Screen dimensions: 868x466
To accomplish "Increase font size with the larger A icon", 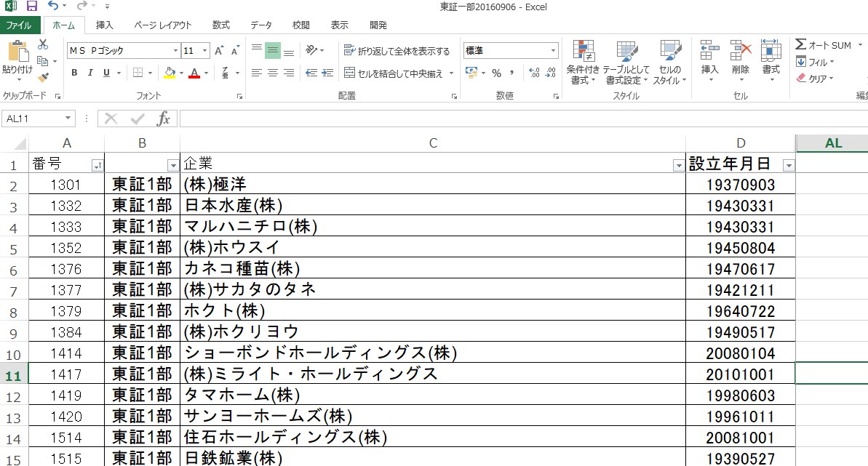I will pyautogui.click(x=219, y=50).
